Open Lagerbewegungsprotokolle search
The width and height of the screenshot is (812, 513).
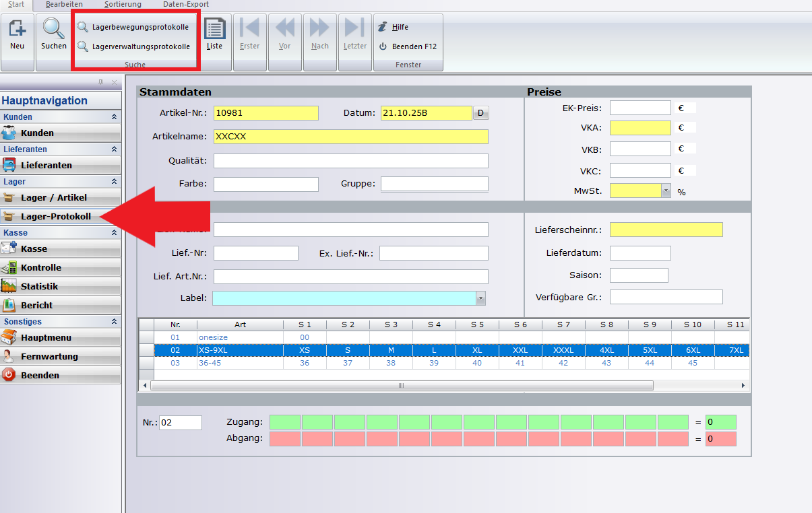point(83,28)
